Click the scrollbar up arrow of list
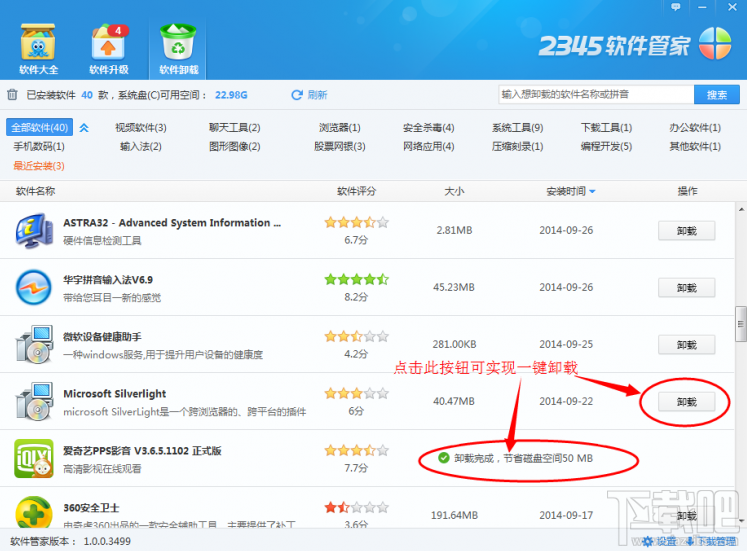Image resolution: width=747 pixels, height=551 pixels. 741,209
